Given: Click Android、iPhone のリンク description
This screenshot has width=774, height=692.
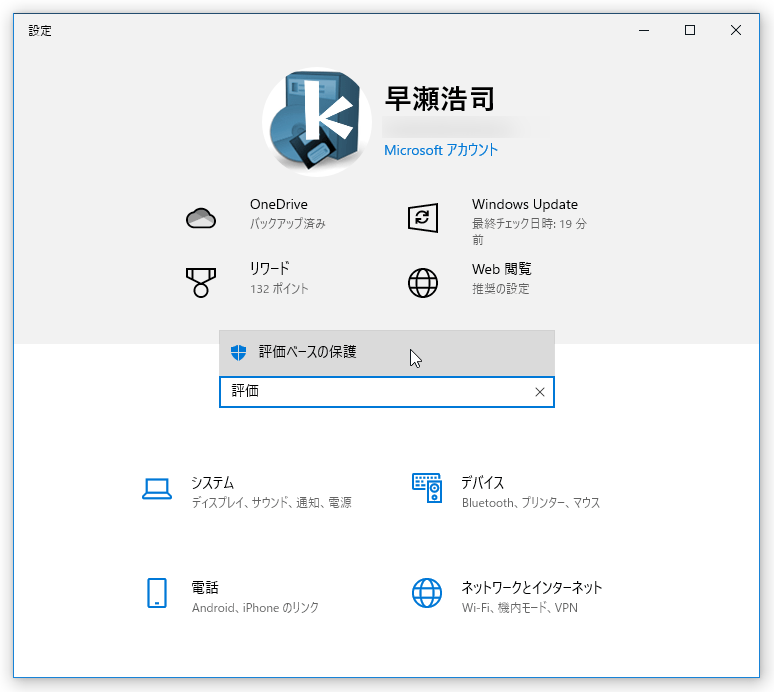Looking at the screenshot, I should point(255,608).
